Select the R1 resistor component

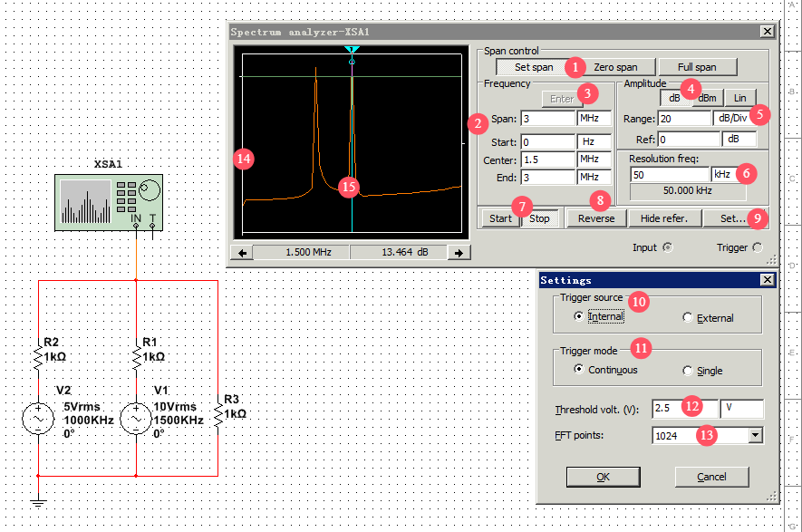tap(135, 358)
